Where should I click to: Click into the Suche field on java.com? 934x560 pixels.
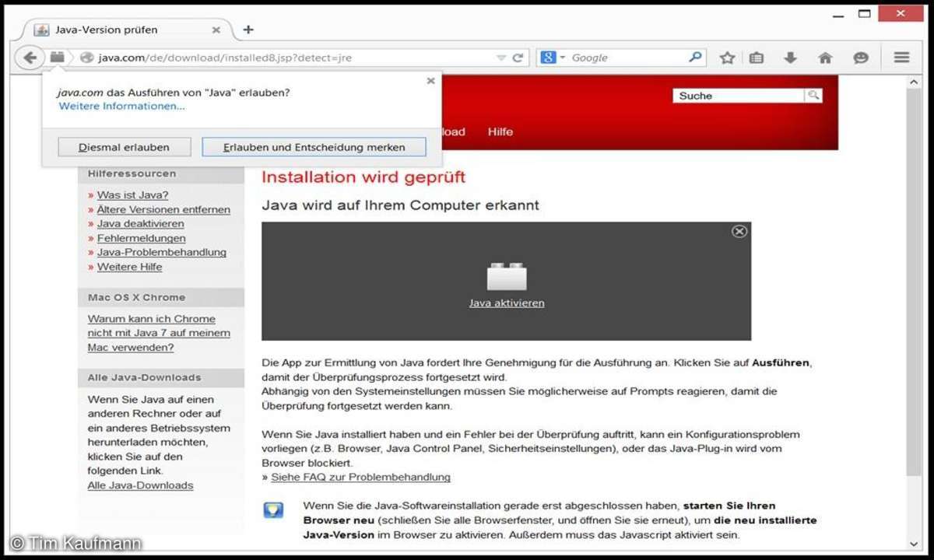[739, 96]
